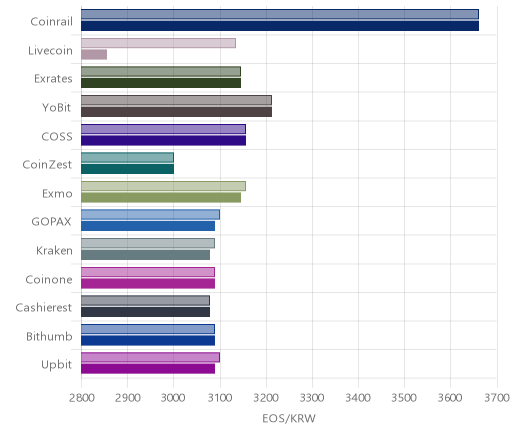
Task: Click the 3000 tick label
Action: pos(173,398)
